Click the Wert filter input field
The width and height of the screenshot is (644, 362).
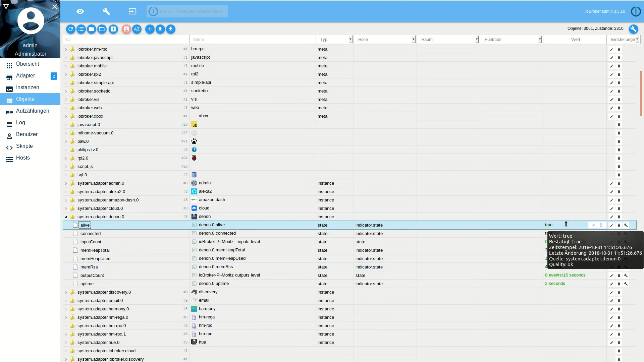coord(575,40)
